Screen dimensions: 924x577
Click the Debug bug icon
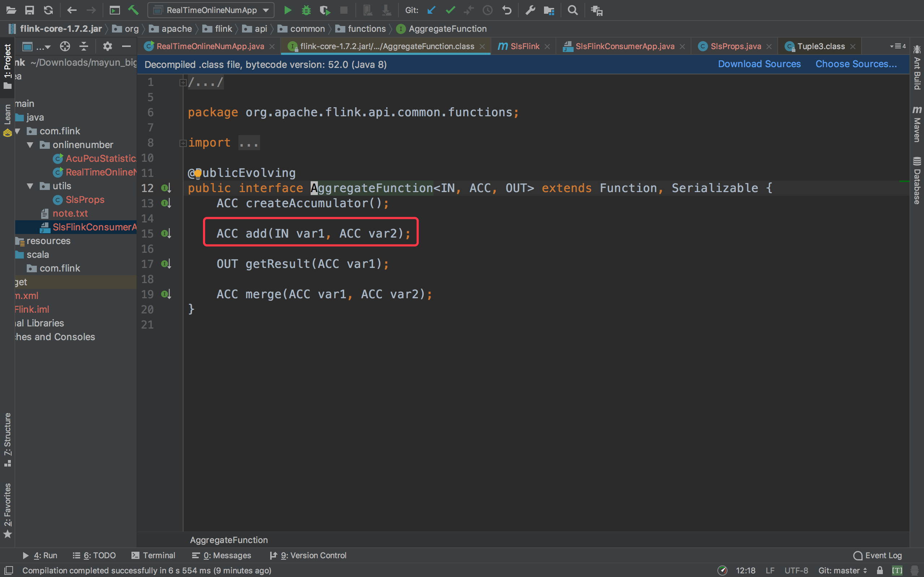(306, 10)
